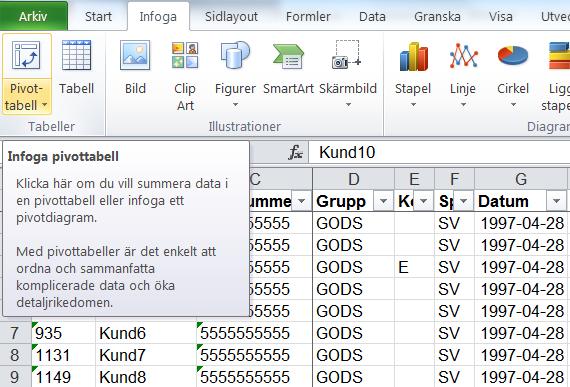Open column F header filter dropdown
Image resolution: width=570 pixels, height=387 pixels.
point(463,201)
